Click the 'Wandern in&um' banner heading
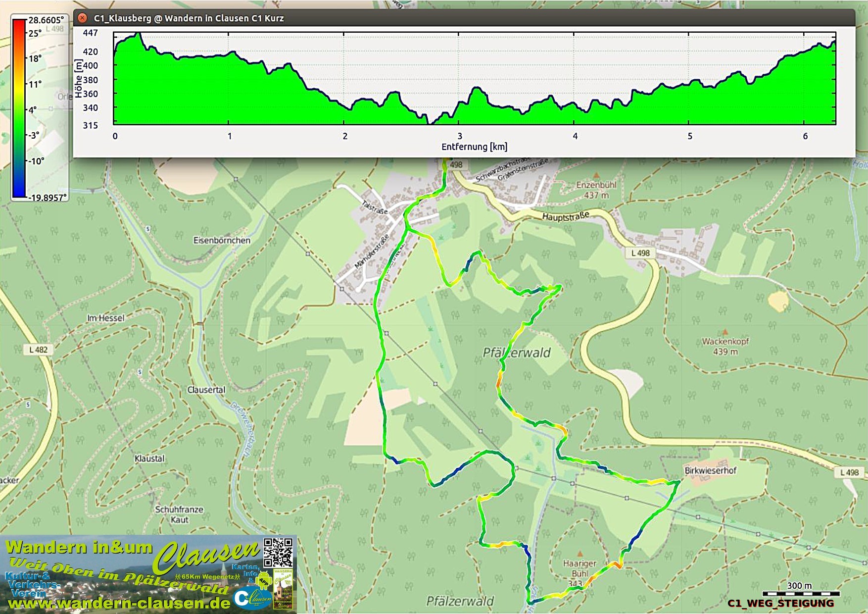The width and height of the screenshot is (868, 614). point(79,547)
